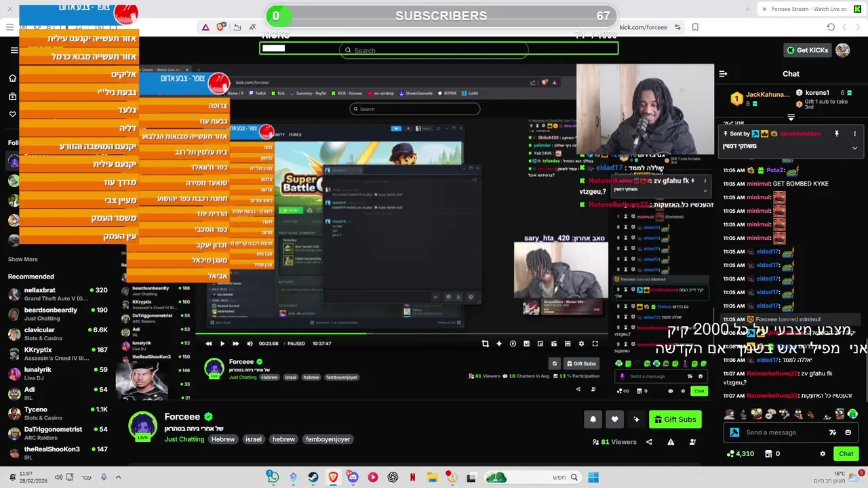This screenshot has height=488, width=868.
Task: Click the Get KICKs button
Action: 807,50
